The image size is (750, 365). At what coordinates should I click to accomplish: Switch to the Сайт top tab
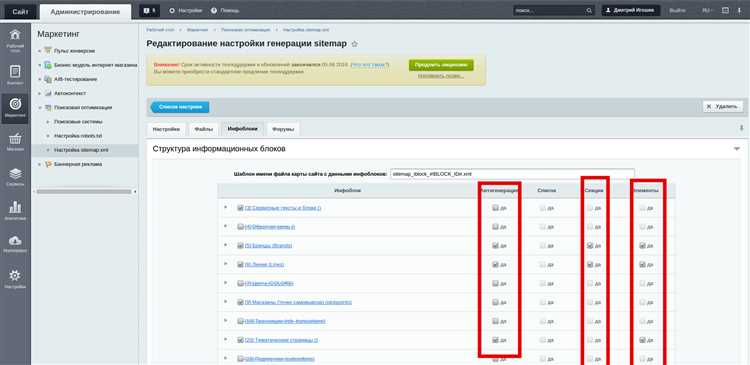[21, 11]
